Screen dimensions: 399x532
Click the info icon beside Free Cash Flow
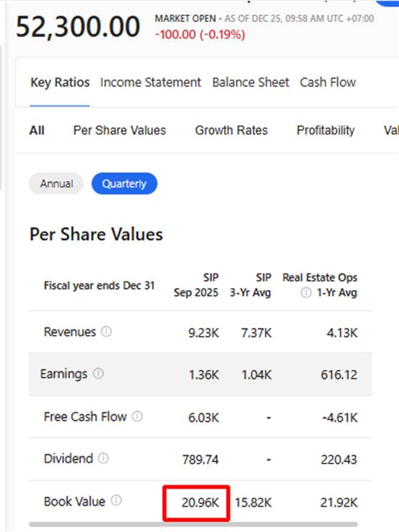pyautogui.click(x=137, y=416)
